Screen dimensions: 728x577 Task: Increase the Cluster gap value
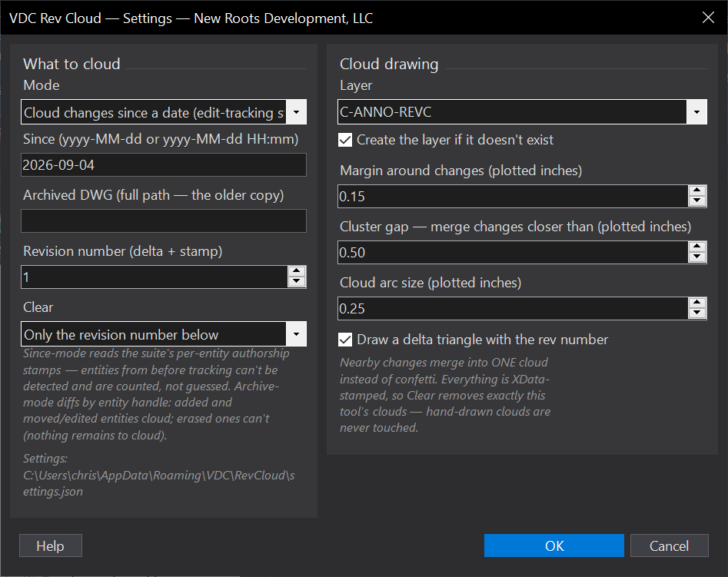tap(697, 247)
